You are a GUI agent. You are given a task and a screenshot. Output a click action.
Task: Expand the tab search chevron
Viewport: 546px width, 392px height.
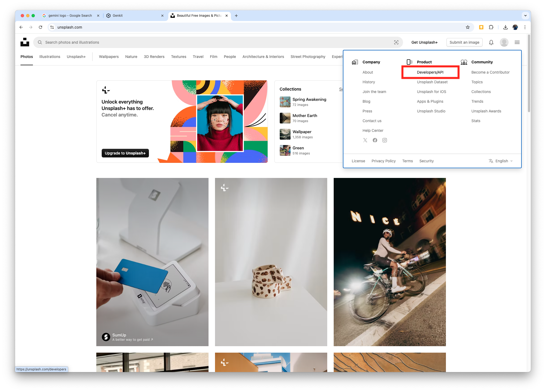pos(525,16)
